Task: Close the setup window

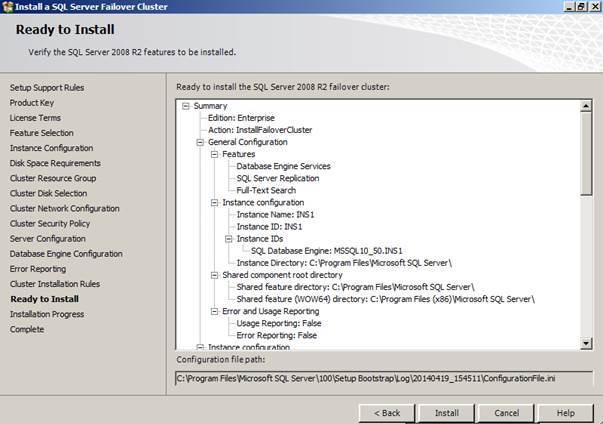Action: [595, 7]
